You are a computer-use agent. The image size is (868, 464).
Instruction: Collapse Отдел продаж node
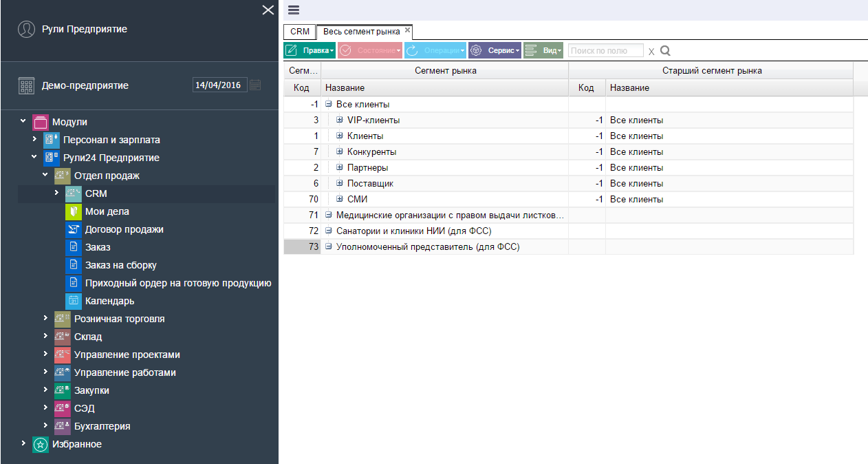(45, 175)
